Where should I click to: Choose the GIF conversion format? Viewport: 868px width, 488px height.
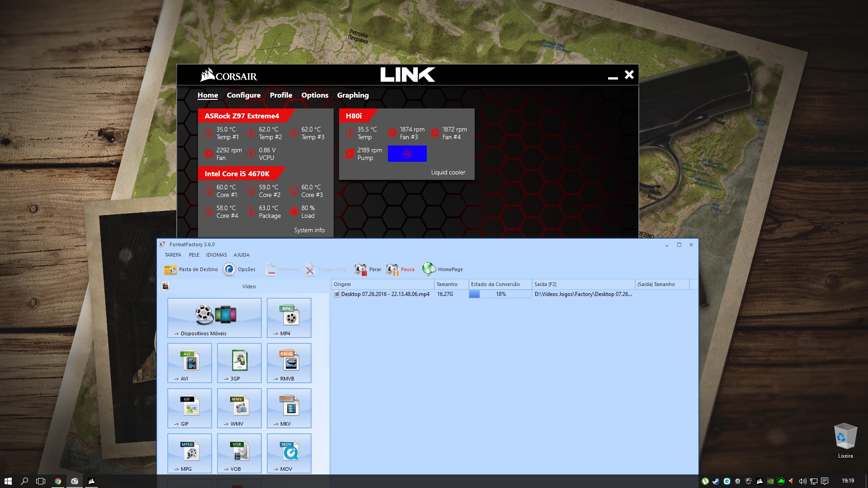(x=189, y=408)
